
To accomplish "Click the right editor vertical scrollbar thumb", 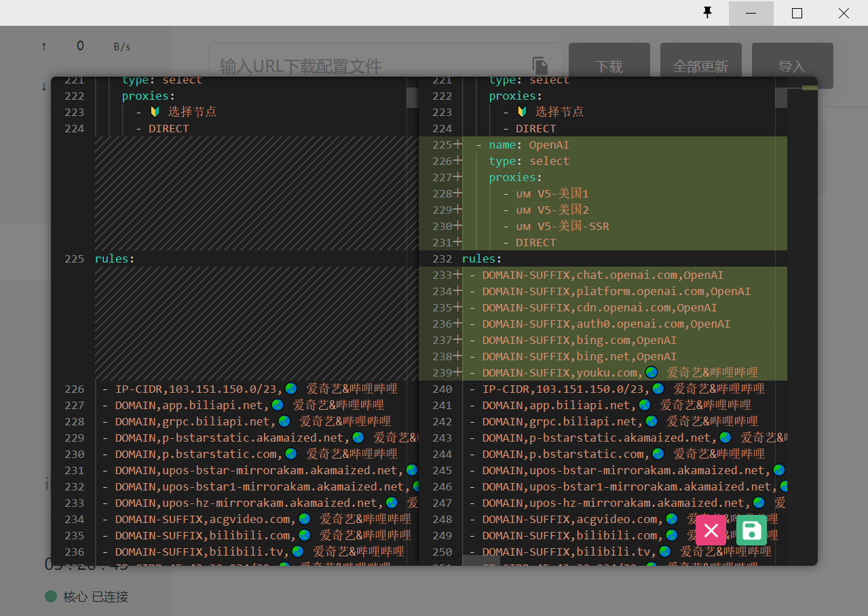I will click(781, 97).
